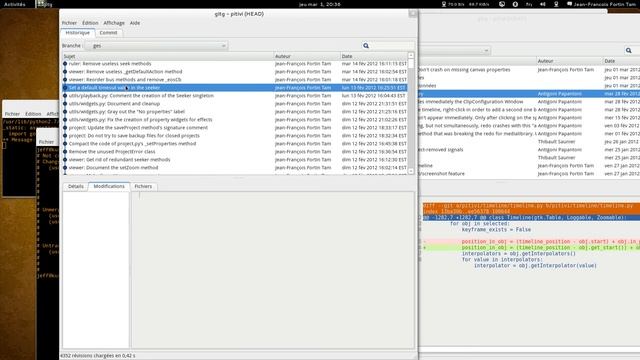Click commit graph node beside 'ruler: Remove useless seek methods'
The image size is (640, 360).
[65, 64]
